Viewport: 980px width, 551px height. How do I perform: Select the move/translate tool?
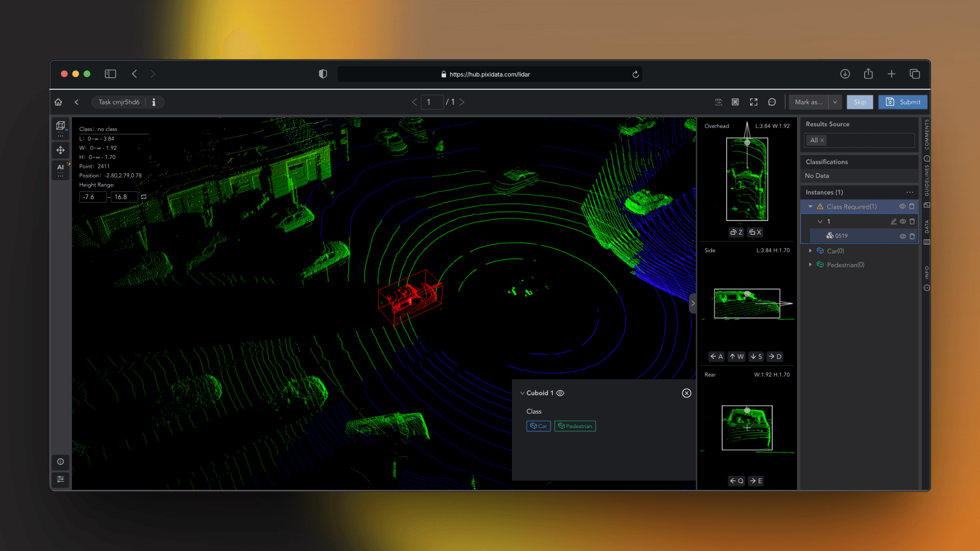(60, 150)
